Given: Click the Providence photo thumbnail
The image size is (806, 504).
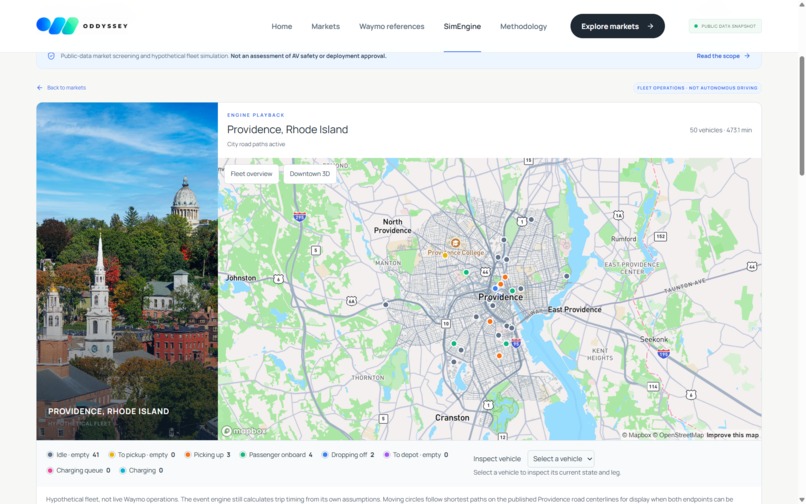Looking at the screenshot, I should 127,271.
